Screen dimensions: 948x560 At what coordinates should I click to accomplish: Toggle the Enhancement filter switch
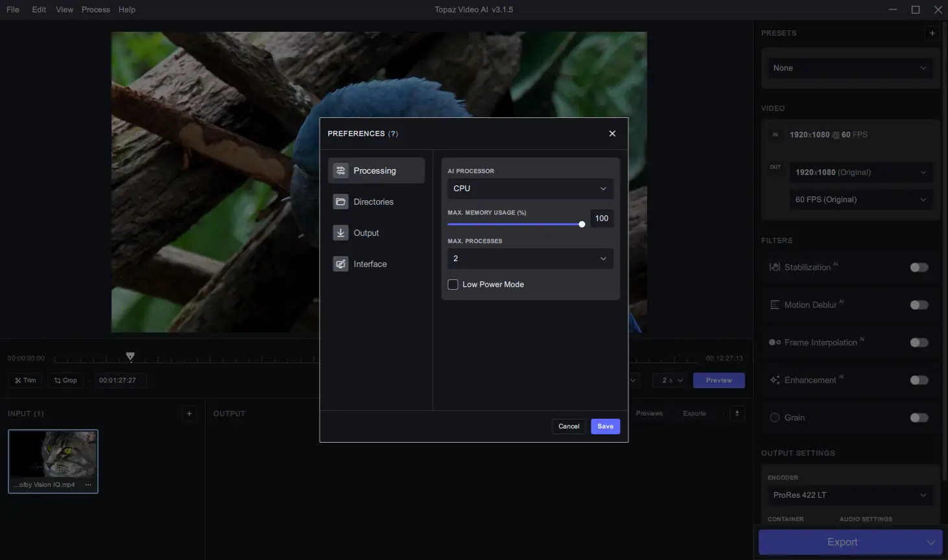point(919,380)
